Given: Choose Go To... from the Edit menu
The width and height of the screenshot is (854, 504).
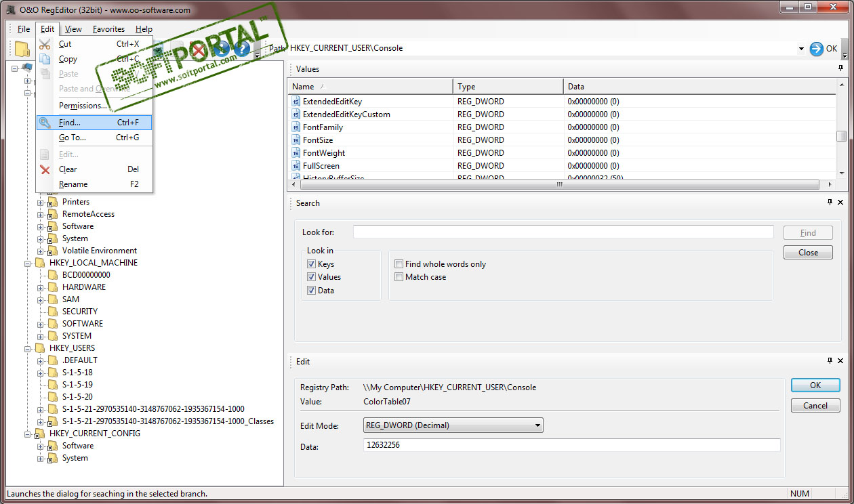Looking at the screenshot, I should coord(94,138).
